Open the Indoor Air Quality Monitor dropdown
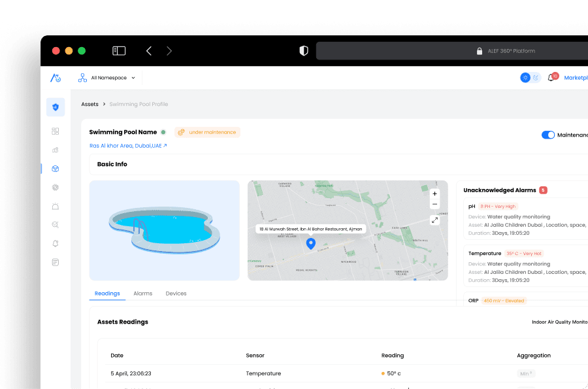 tap(559, 322)
